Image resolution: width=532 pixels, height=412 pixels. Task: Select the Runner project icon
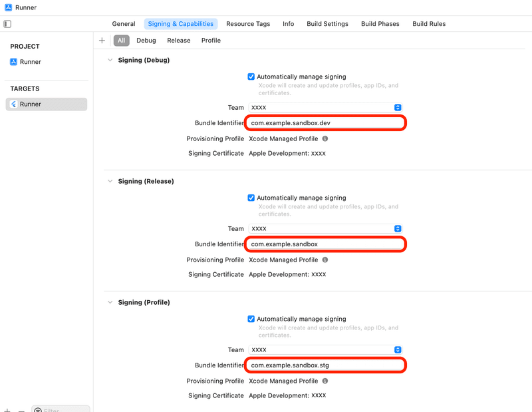(x=13, y=62)
